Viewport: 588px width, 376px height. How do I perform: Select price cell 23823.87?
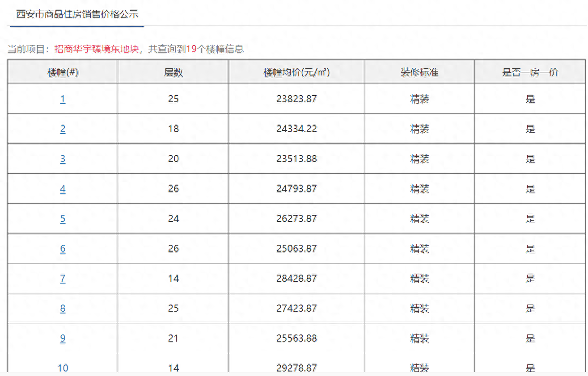296,99
